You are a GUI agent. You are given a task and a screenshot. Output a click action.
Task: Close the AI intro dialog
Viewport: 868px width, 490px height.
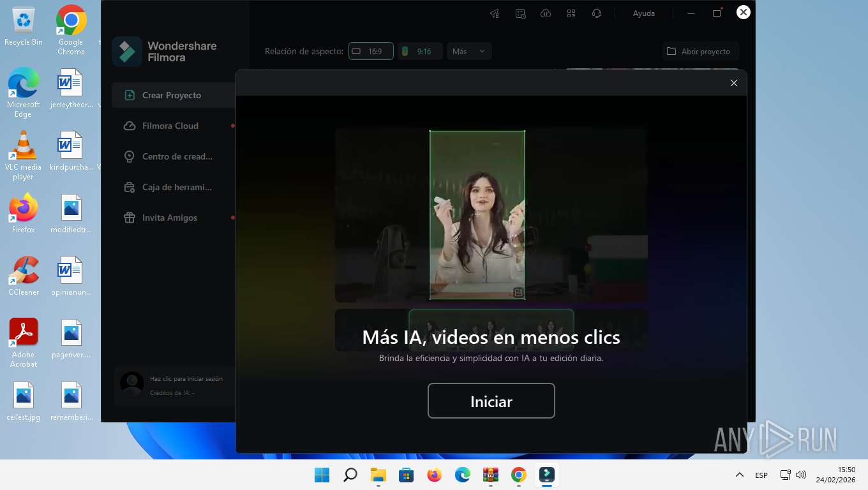(x=733, y=83)
